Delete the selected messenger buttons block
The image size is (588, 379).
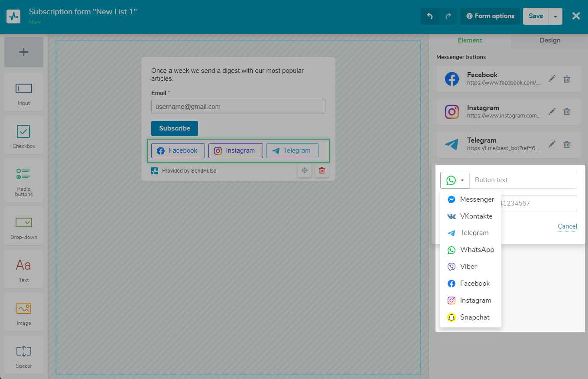click(x=322, y=170)
